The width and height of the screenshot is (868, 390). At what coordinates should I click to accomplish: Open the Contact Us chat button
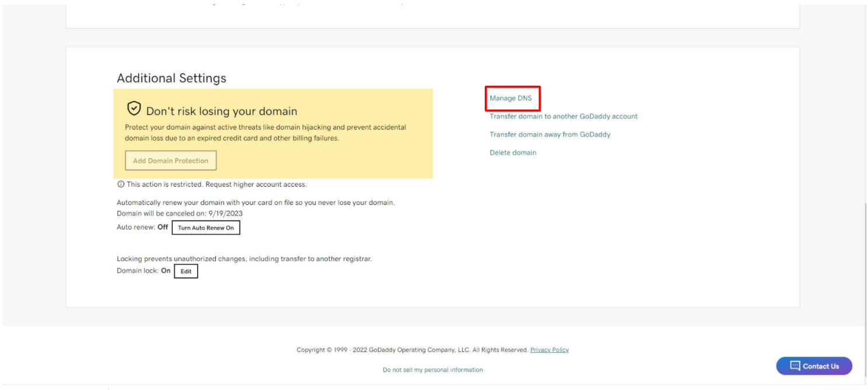tap(814, 366)
